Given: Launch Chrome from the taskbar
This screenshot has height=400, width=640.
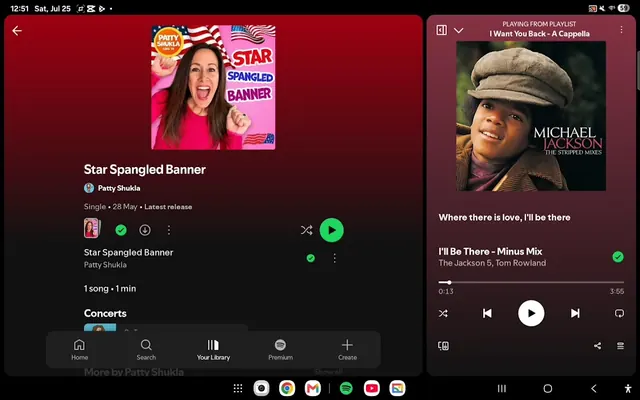Looking at the screenshot, I should [287, 388].
